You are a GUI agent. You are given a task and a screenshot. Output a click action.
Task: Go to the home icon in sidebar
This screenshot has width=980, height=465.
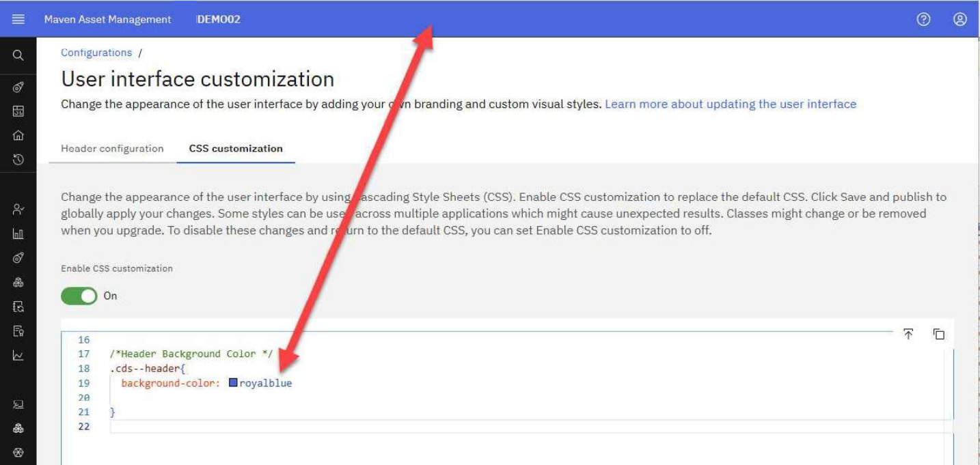18,135
